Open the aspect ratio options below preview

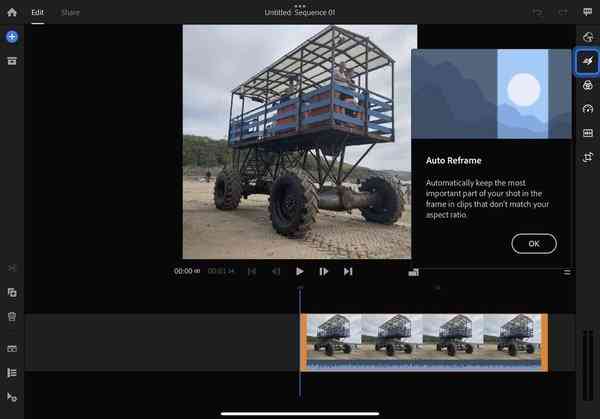point(413,271)
